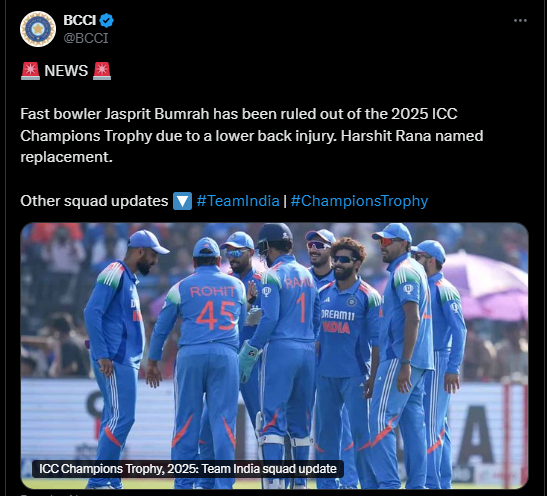547x496 pixels.
Task: Open the BCCI profile avatar
Action: [38, 29]
